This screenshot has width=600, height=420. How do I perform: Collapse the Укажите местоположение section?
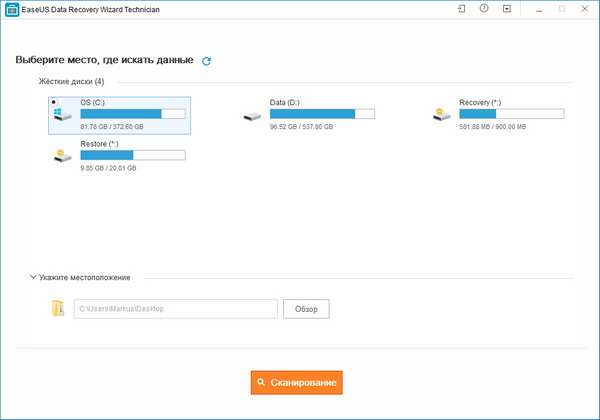[34, 277]
